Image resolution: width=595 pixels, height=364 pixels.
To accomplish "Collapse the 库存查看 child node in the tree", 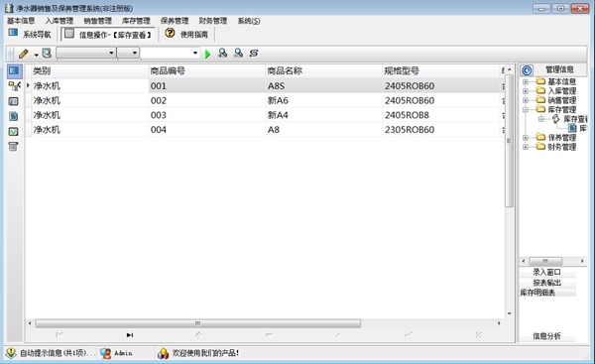I will pos(541,119).
